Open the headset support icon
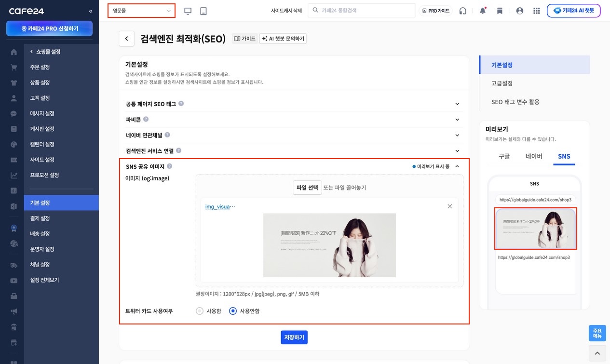The width and height of the screenshot is (610, 364). click(463, 11)
